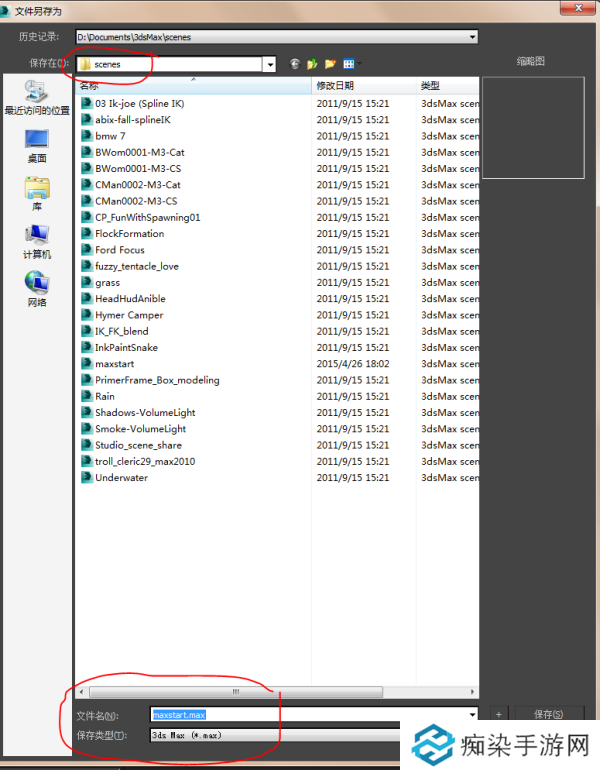Click the horizontal scrollbar of file list
Viewport: 600px width, 770px height.
236,691
